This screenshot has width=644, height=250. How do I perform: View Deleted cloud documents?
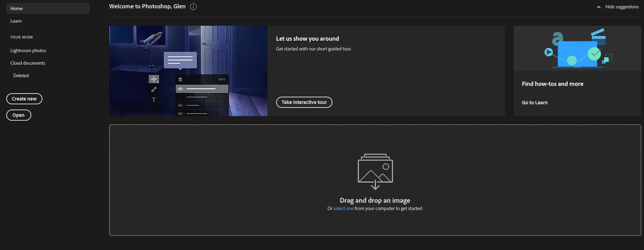point(21,75)
